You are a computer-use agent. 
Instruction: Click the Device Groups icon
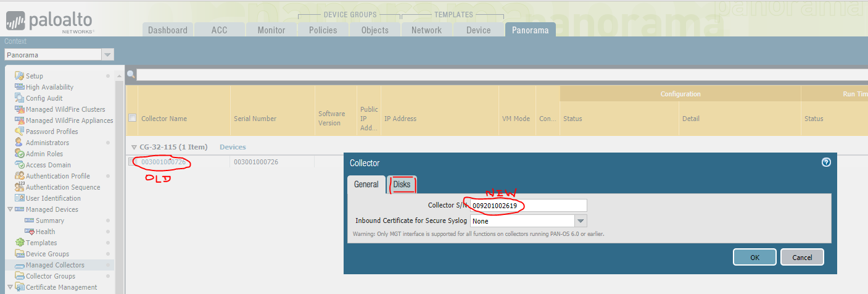tap(20, 254)
